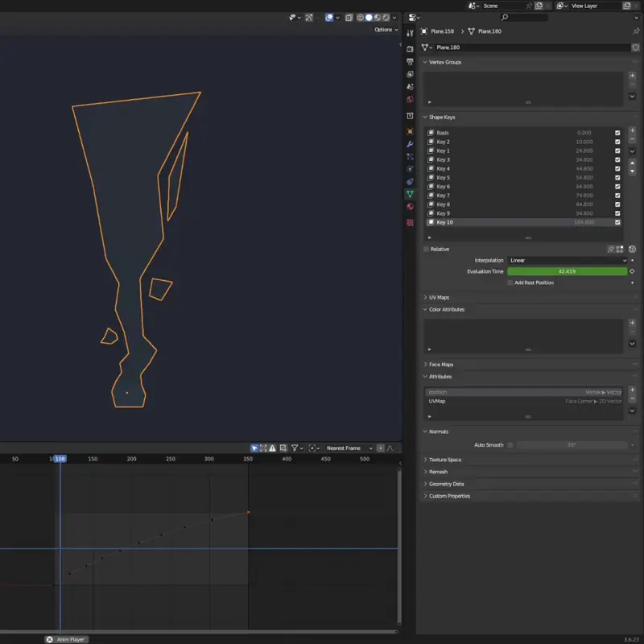Open the Object Data properties tab
The height and width of the screenshot is (644, 644).
tap(411, 194)
